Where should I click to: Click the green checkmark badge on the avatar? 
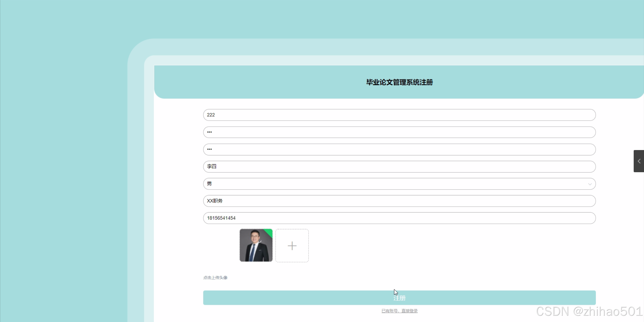click(x=269, y=232)
